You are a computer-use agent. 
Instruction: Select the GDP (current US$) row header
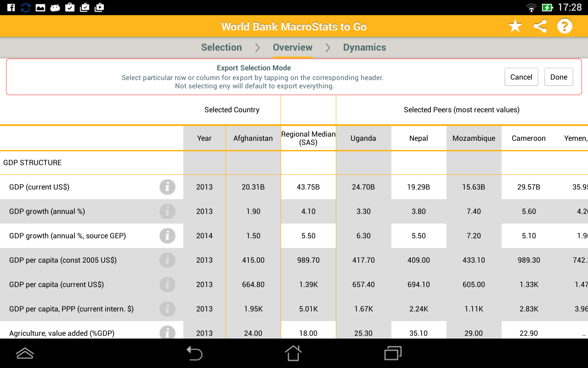click(91, 187)
